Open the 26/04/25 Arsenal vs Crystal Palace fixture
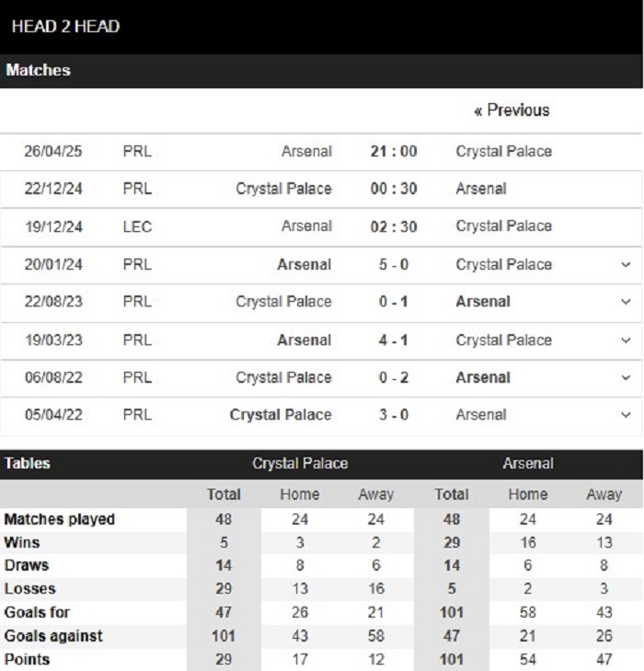This screenshot has height=671, width=644. pyautogui.click(x=321, y=152)
